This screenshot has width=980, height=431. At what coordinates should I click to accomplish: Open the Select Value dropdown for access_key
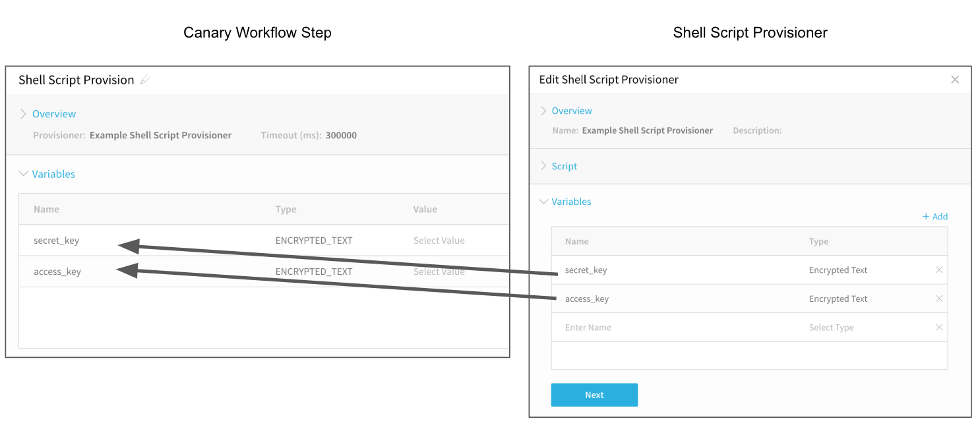(x=439, y=272)
